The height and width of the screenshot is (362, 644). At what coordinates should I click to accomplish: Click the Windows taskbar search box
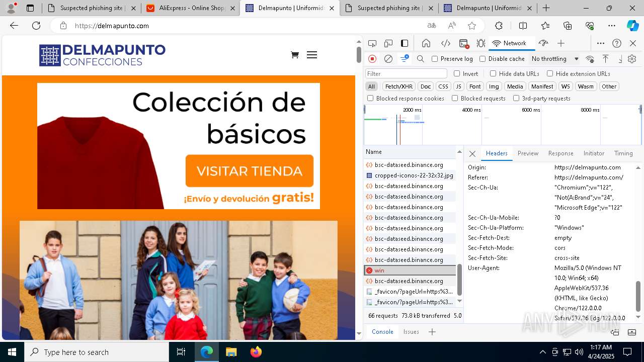tap(97, 352)
